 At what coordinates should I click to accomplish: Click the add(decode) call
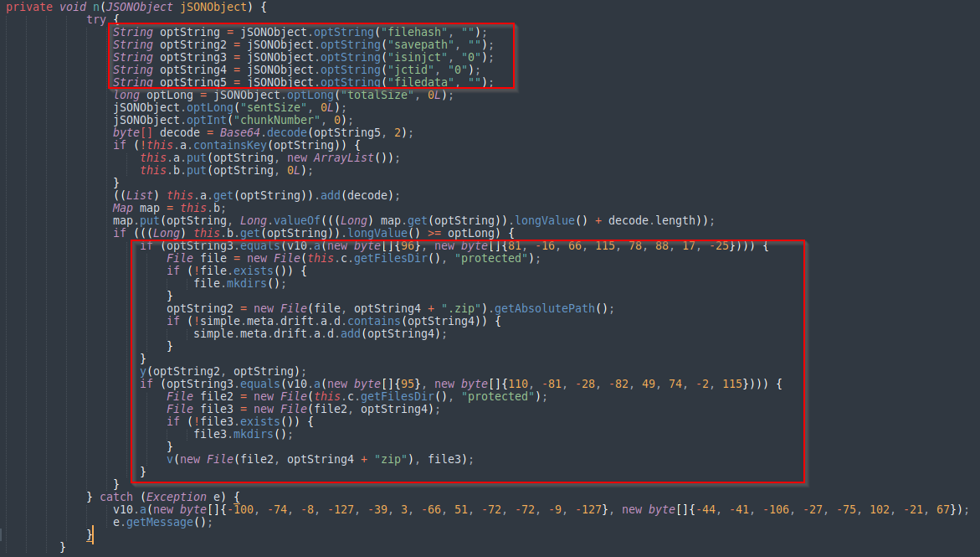coord(357,194)
